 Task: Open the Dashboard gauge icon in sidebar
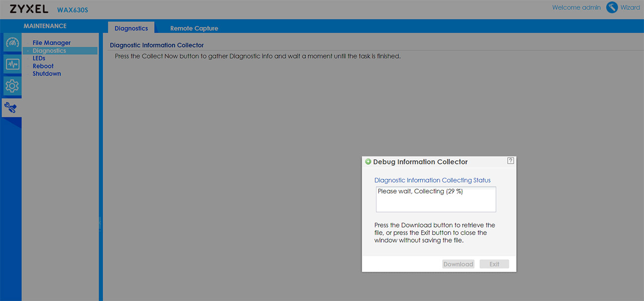click(12, 43)
